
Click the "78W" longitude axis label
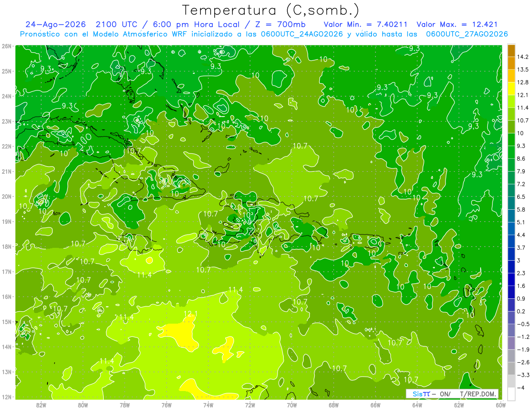125,405
